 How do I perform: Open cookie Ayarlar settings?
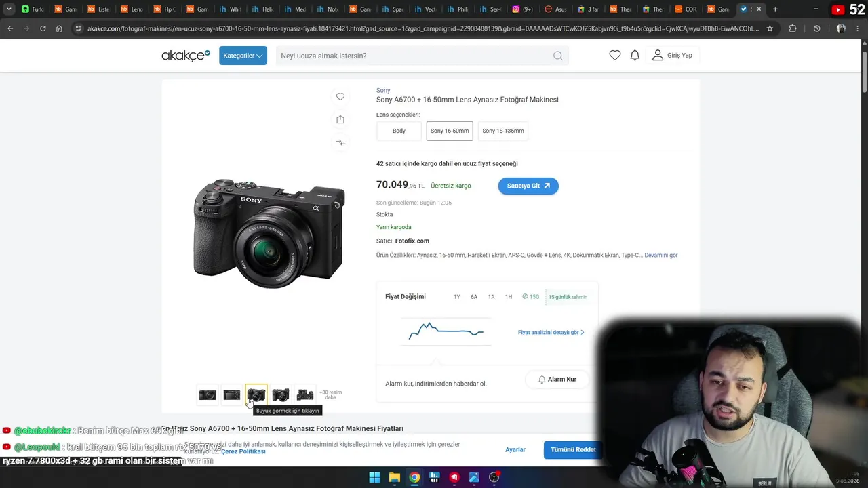point(515,450)
